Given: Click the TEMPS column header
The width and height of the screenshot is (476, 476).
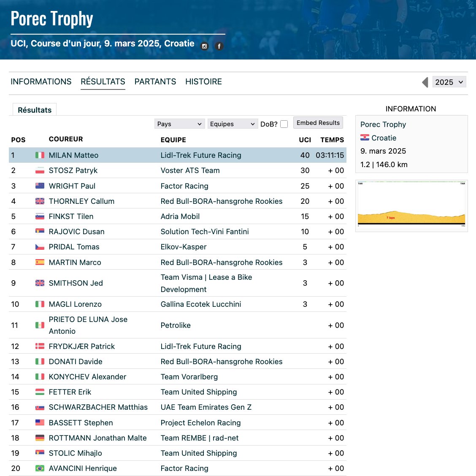Looking at the screenshot, I should point(332,140).
